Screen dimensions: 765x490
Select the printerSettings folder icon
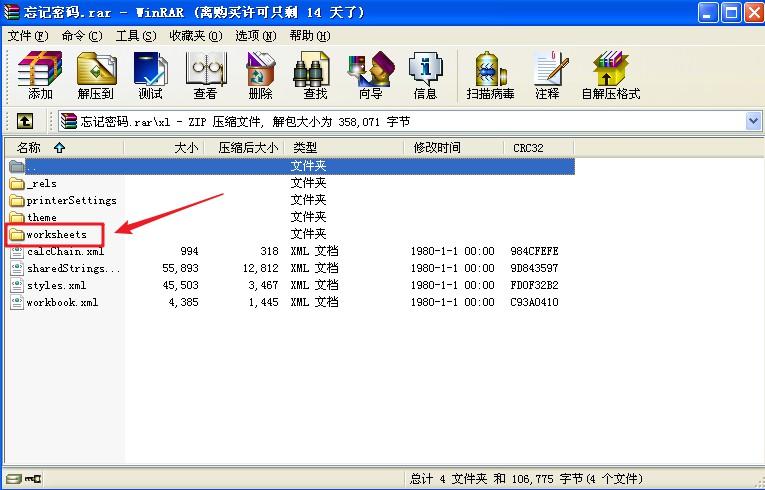point(17,201)
